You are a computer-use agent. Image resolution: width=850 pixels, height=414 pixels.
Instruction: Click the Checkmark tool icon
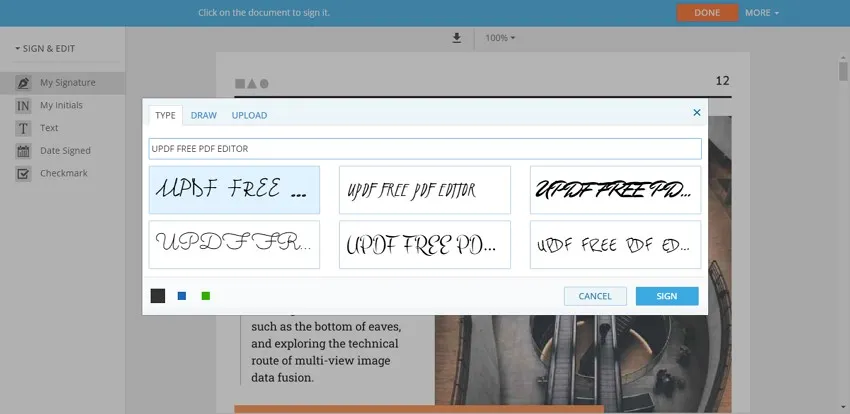23,173
